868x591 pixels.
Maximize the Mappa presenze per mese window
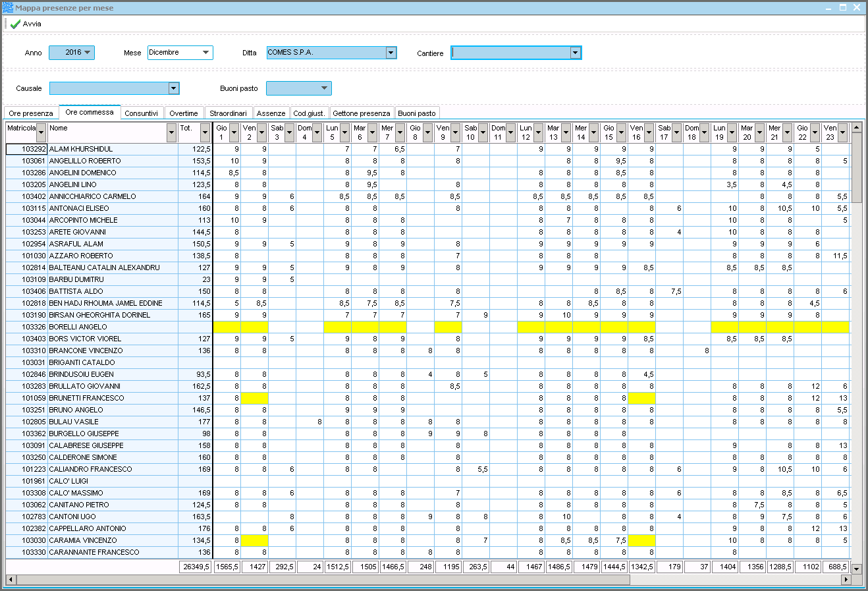(843, 8)
